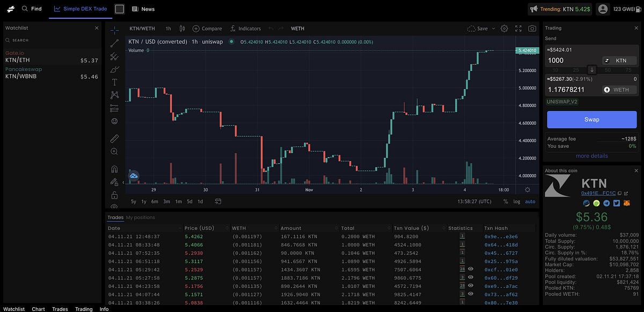Open the pitchfork drawing tools
Image resolution: width=644 pixels, height=312 pixels.
pyautogui.click(x=114, y=56)
